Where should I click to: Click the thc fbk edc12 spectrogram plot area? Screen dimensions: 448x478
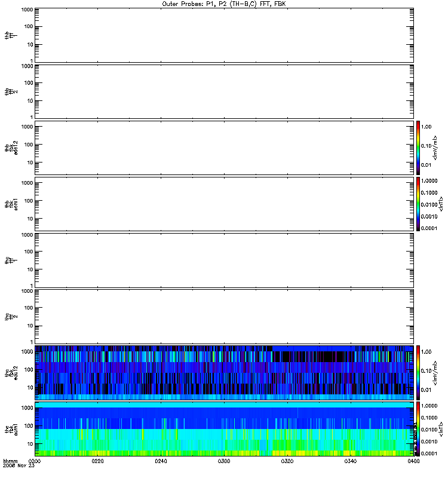(x=224, y=372)
